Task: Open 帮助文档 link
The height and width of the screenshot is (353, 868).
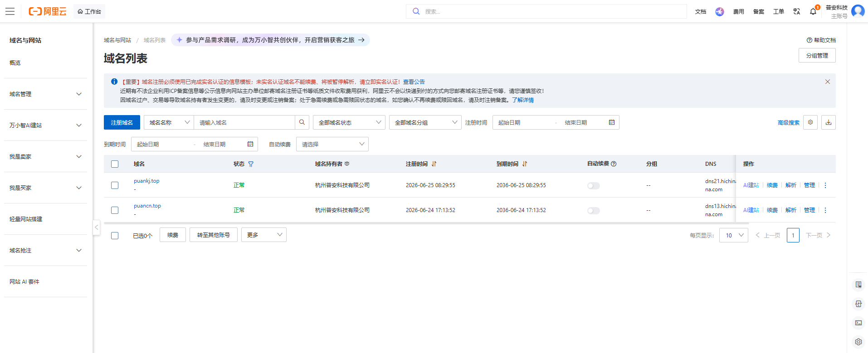Action: [x=821, y=40]
